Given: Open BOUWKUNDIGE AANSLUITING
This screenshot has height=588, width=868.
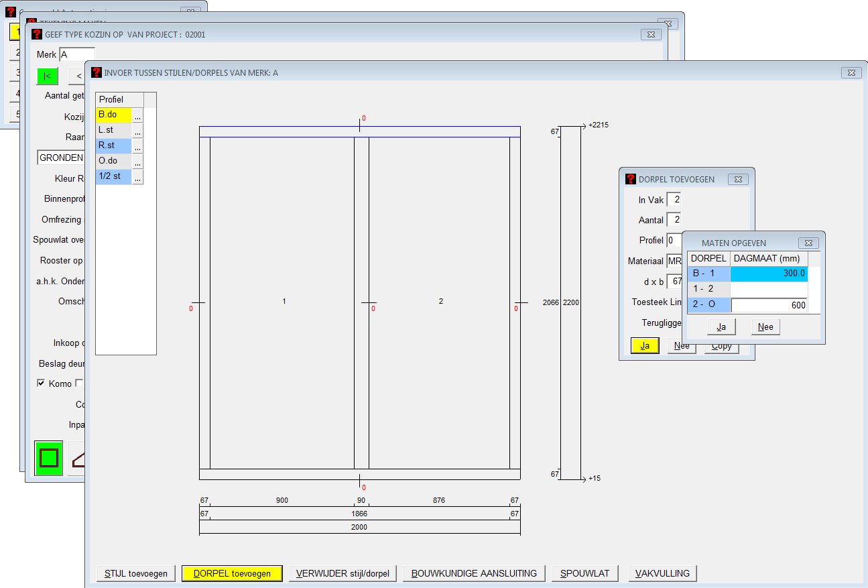Looking at the screenshot, I should click(x=474, y=573).
